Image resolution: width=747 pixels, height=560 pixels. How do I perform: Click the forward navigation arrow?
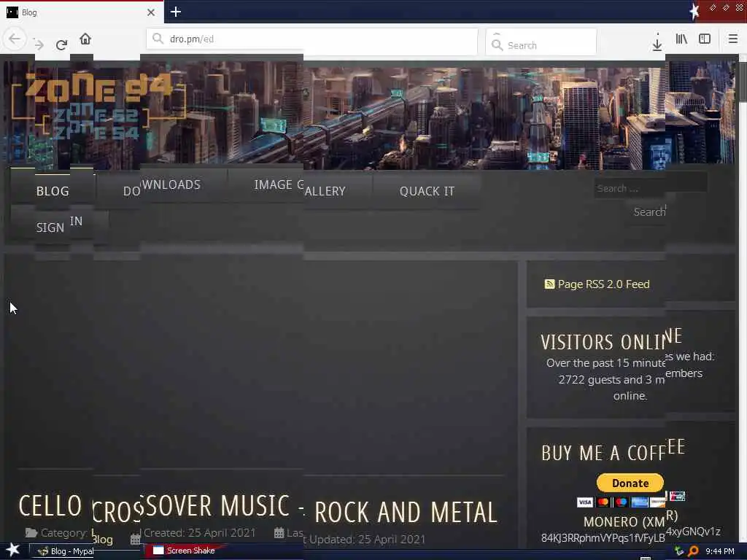pyautogui.click(x=39, y=44)
